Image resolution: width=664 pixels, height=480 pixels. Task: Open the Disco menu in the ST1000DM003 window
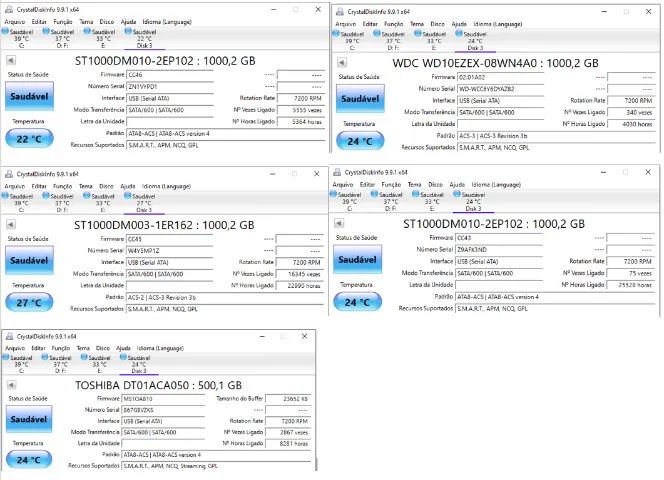[x=106, y=186]
